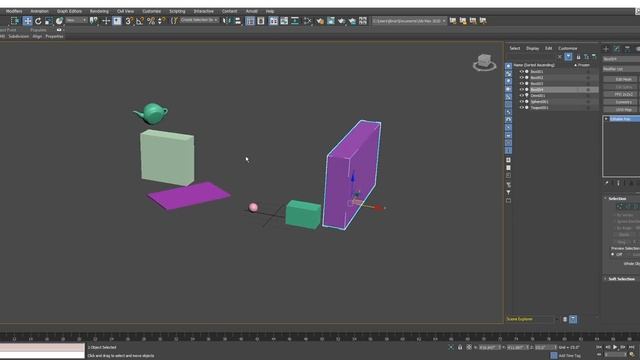Activate the Select and Rotate tool

click(x=38, y=21)
